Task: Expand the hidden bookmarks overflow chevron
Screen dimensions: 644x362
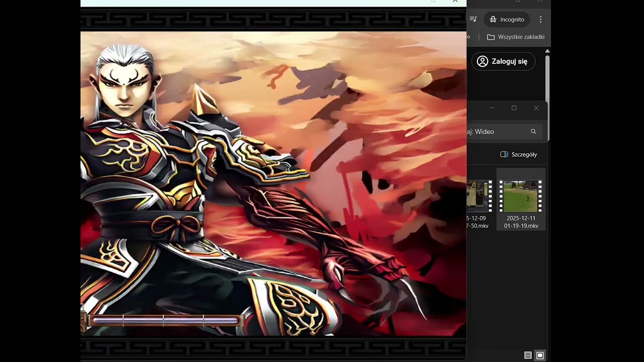Action: pos(469,37)
